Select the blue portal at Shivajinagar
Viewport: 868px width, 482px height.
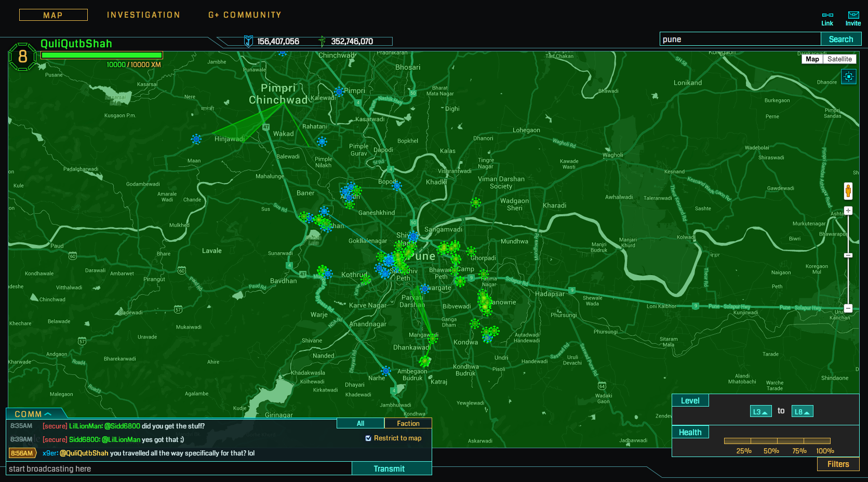[413, 237]
